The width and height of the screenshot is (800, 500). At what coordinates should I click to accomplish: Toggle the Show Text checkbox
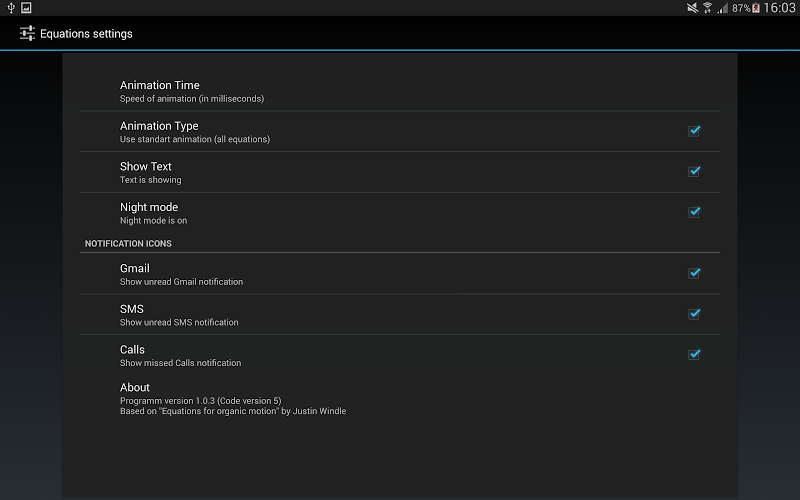[694, 171]
